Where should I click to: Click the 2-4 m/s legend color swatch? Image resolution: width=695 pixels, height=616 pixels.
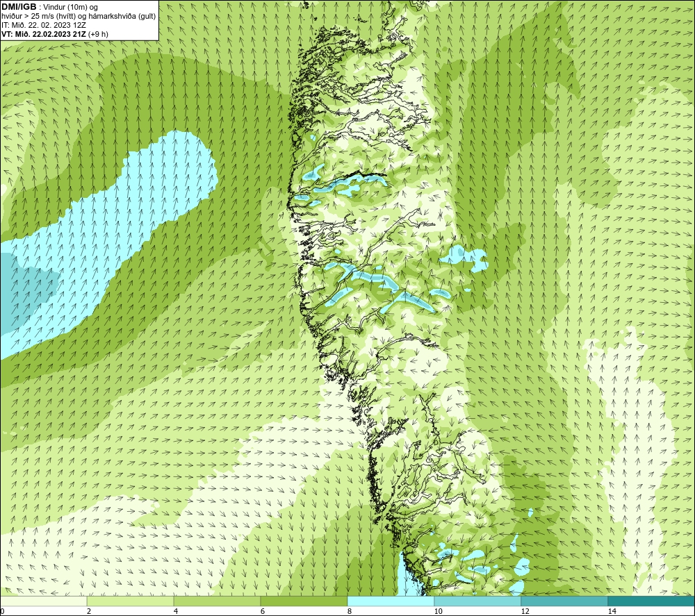click(131, 601)
